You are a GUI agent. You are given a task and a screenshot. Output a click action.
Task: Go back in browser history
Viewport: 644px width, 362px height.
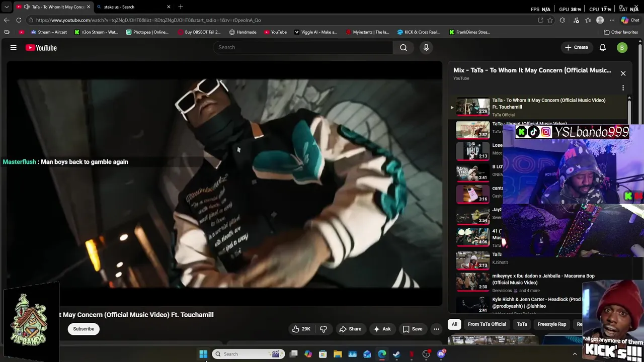7,20
